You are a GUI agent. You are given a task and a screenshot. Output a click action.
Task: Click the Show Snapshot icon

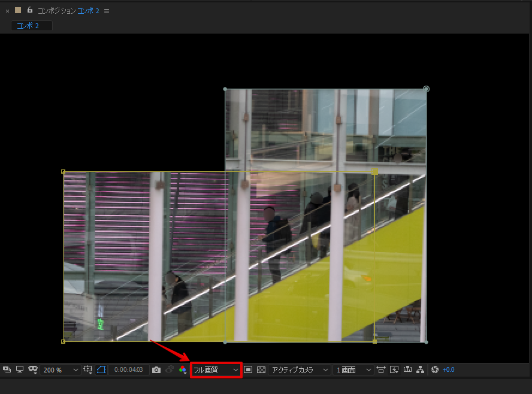(x=170, y=369)
